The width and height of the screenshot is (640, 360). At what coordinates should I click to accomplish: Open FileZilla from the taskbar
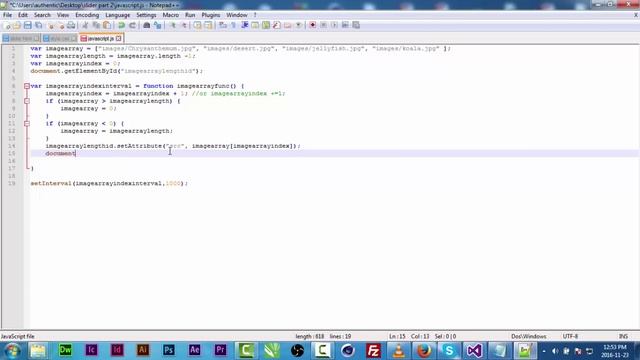click(373, 350)
